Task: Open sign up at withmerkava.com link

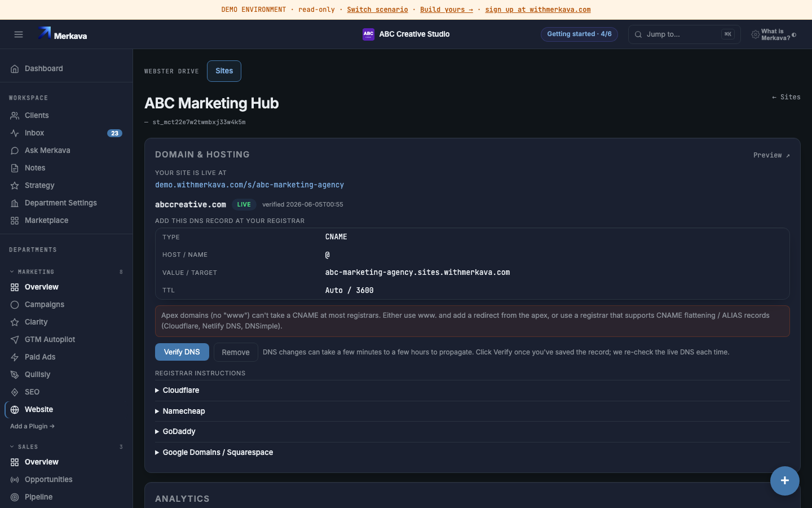Action: click(538, 10)
